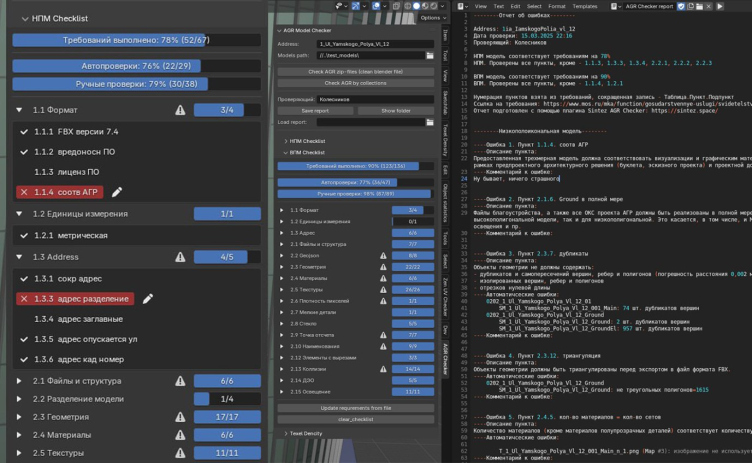The image size is (752, 463).
Task: Click the Save report button
Action: click(314, 110)
